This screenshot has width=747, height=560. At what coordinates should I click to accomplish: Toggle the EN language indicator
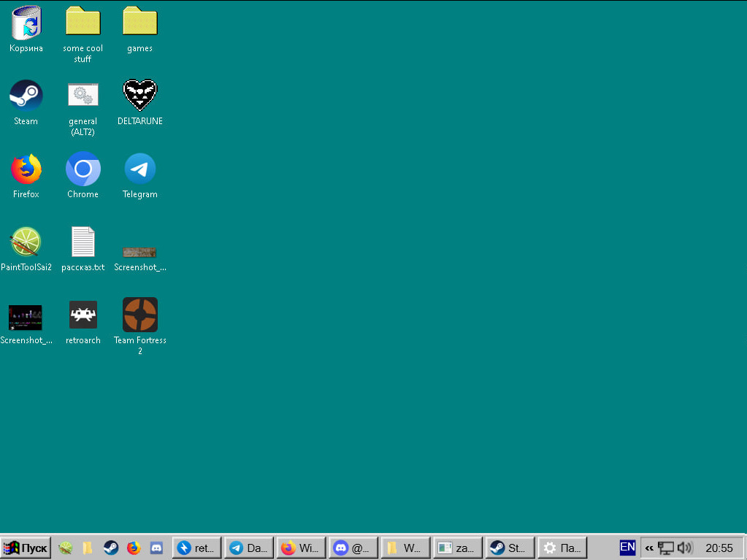(x=627, y=547)
